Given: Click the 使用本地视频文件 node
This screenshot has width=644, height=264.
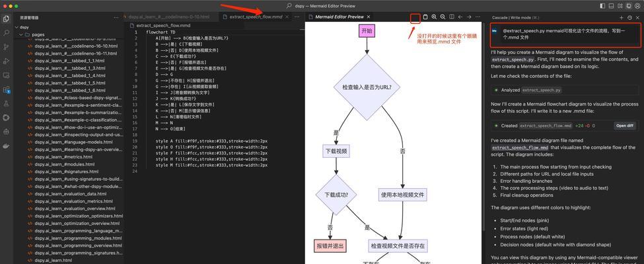Looking at the screenshot, I should tap(402, 195).
